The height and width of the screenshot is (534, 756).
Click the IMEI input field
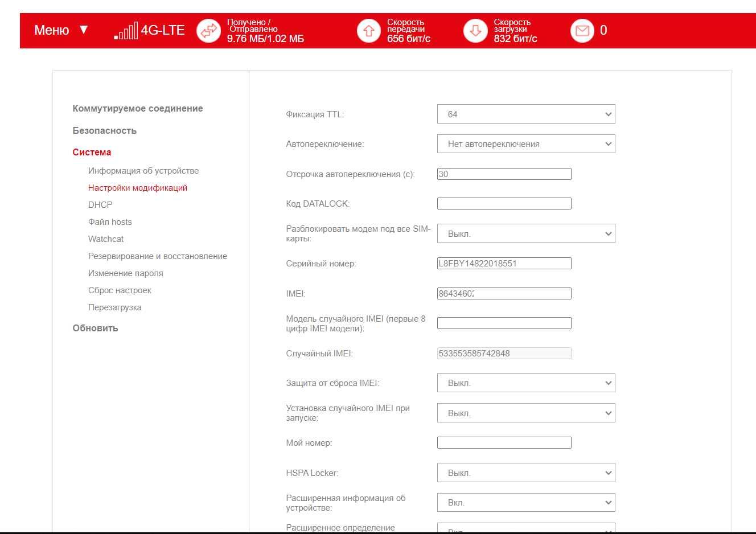coord(504,293)
